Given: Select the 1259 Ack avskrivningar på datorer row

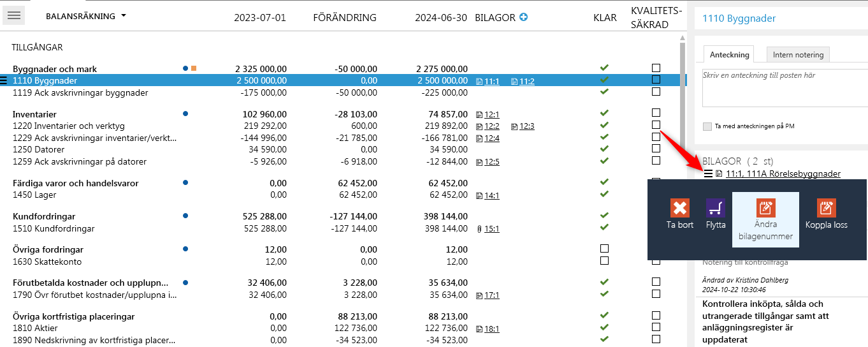Looking at the screenshot, I should 341,161.
